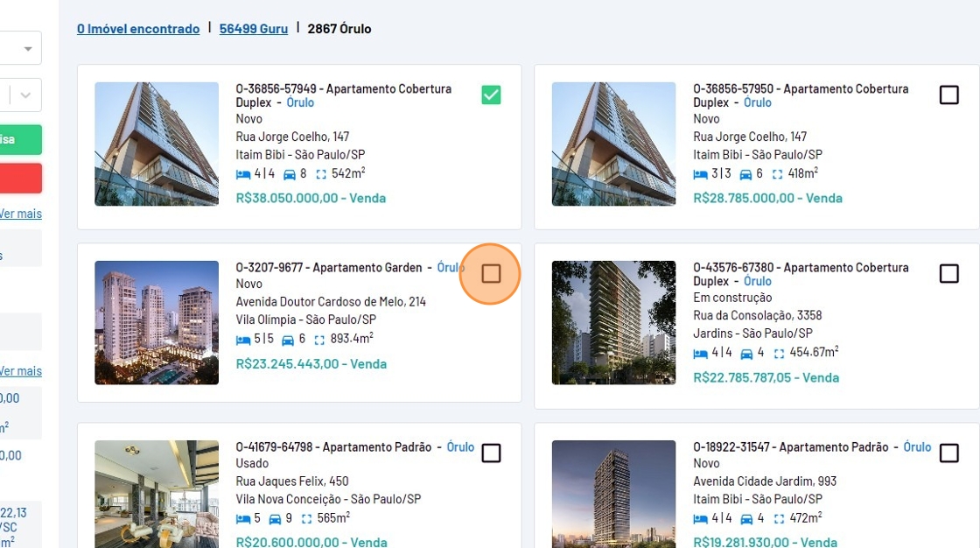Click the area icon beside 893.4m²
This screenshot has height=548, width=980.
[x=320, y=340]
